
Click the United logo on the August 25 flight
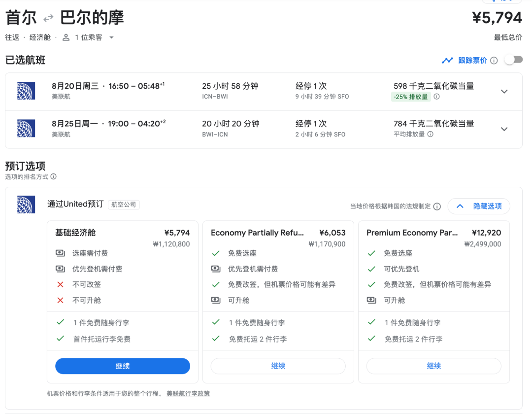pyautogui.click(x=26, y=129)
